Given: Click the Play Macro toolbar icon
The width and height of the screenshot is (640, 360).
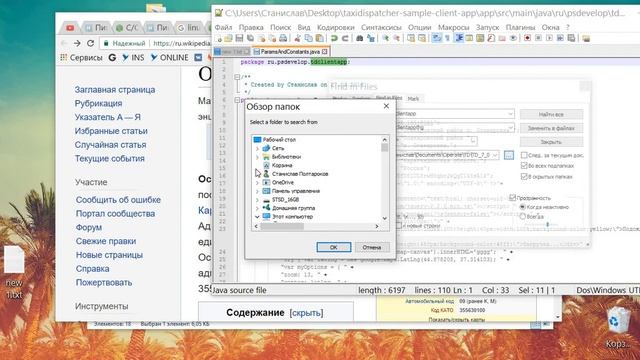Looking at the screenshot, I should click(x=549, y=39).
